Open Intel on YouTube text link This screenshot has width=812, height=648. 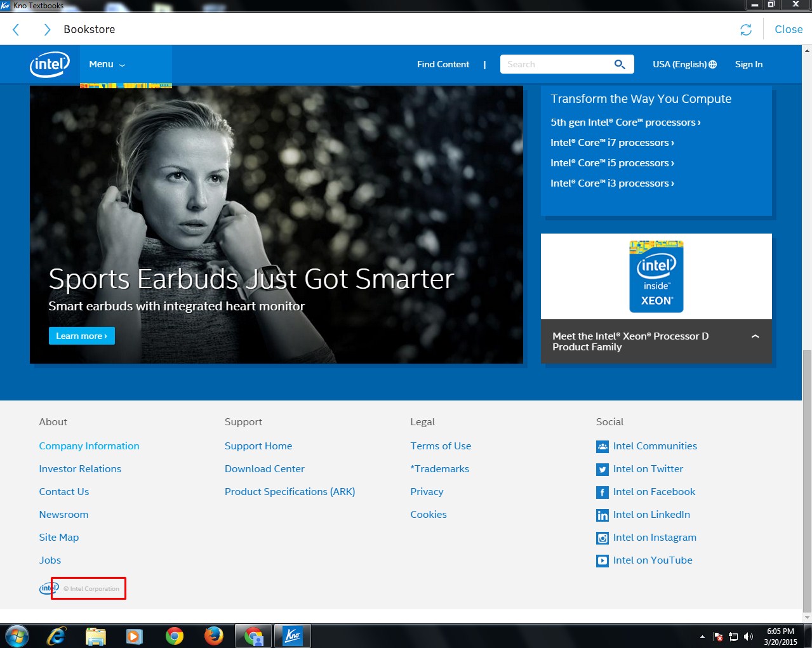(653, 560)
